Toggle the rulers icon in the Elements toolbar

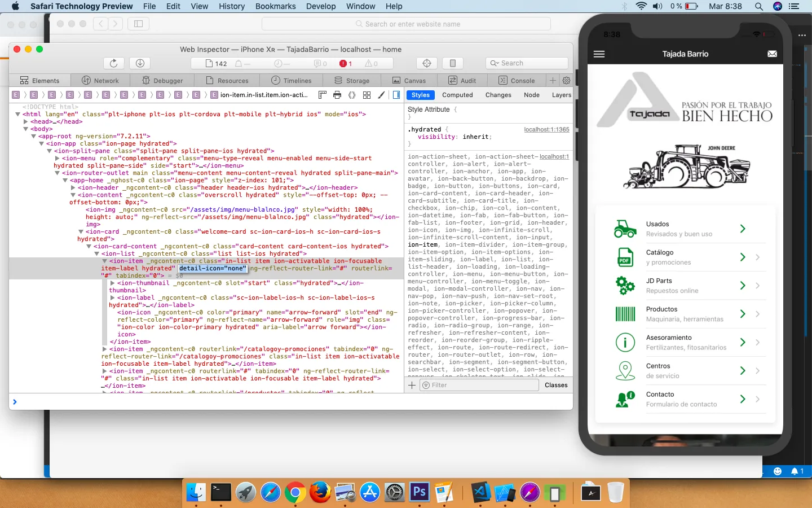[x=323, y=95]
